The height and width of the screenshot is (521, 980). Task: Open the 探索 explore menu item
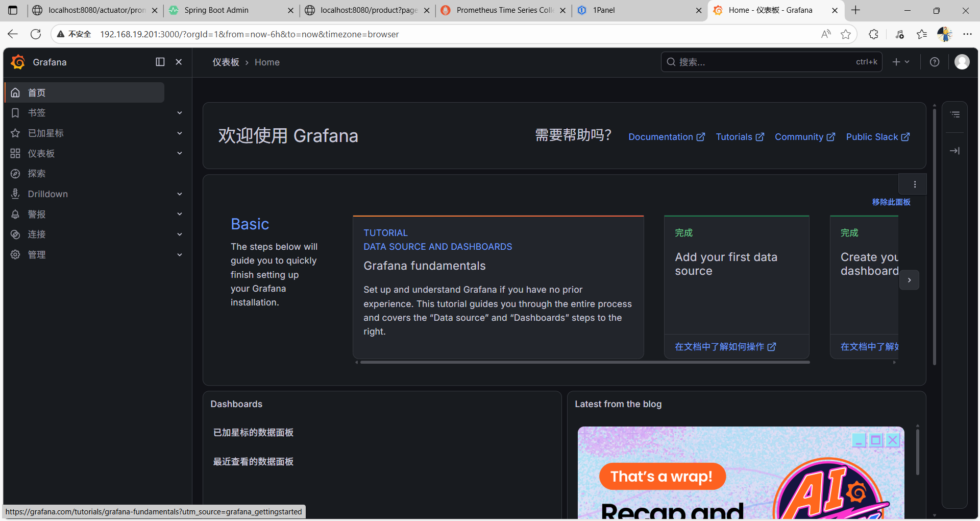pos(37,174)
